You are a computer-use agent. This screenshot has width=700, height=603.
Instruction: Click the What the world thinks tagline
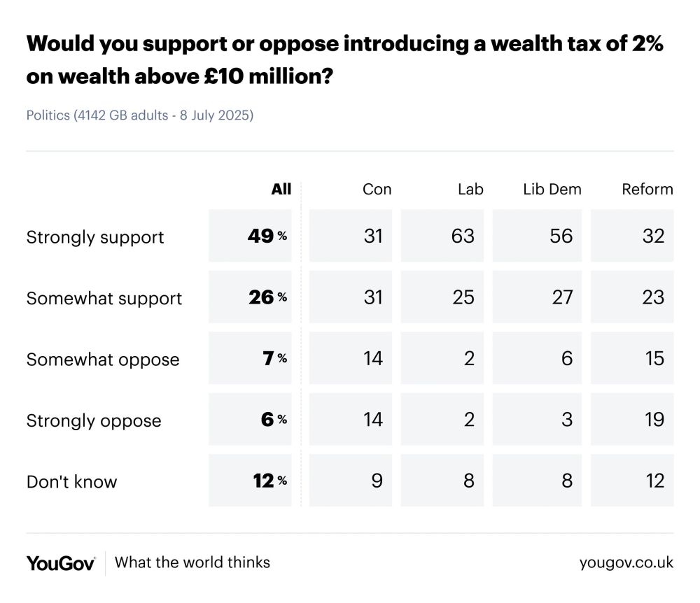(192, 562)
